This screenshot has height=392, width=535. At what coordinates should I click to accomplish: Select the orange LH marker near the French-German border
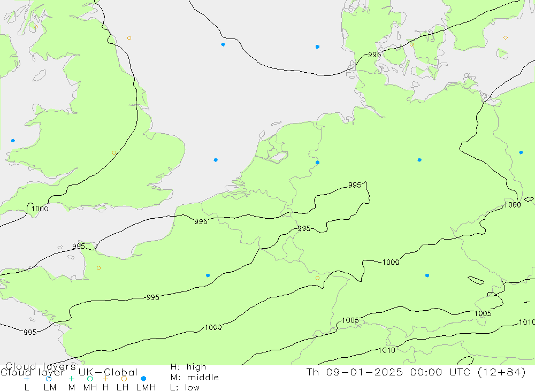pos(317,279)
